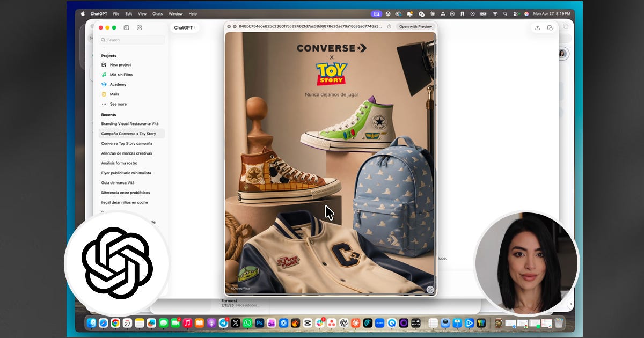Start a new chat with compose icon
Screen dimensions: 644x338
[140, 27]
